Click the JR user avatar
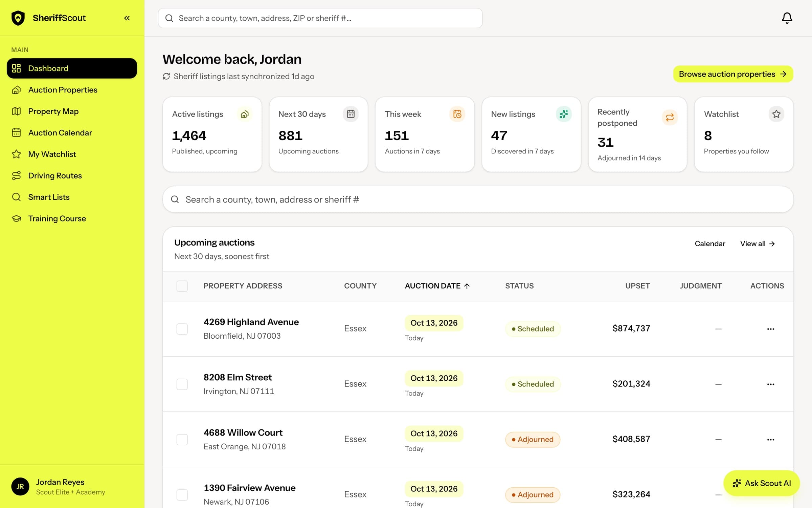Viewport: 812px width, 508px height. [x=20, y=487]
